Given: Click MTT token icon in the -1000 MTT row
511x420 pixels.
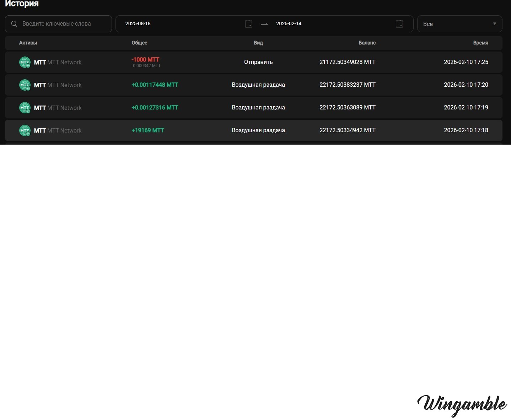Looking at the screenshot, I should point(25,62).
